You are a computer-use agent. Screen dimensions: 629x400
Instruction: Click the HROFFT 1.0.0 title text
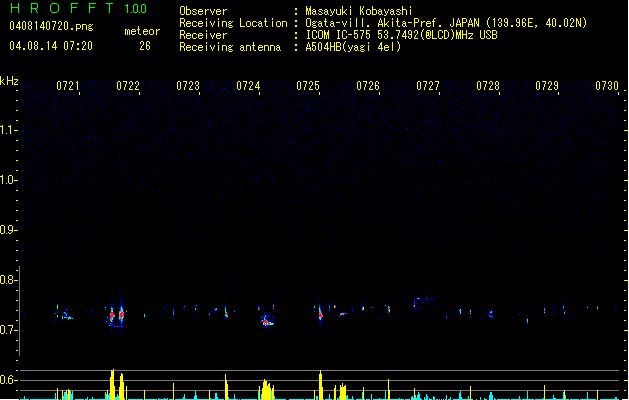(79, 8)
